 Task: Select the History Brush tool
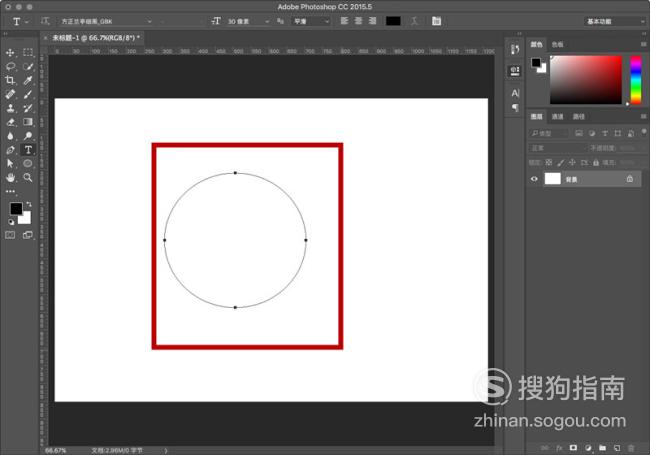click(28, 108)
